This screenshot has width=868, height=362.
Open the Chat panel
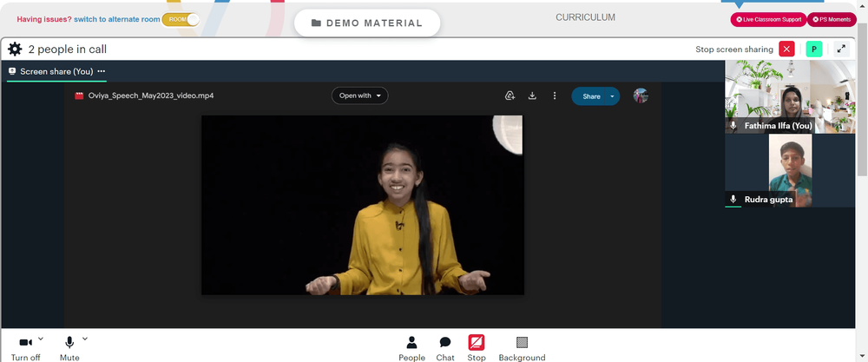[x=445, y=349]
